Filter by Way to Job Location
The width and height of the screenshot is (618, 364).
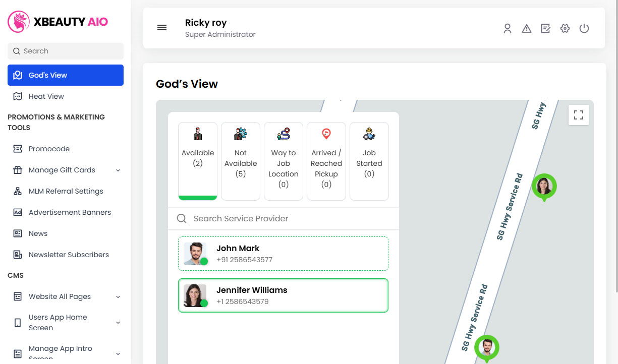point(284,160)
